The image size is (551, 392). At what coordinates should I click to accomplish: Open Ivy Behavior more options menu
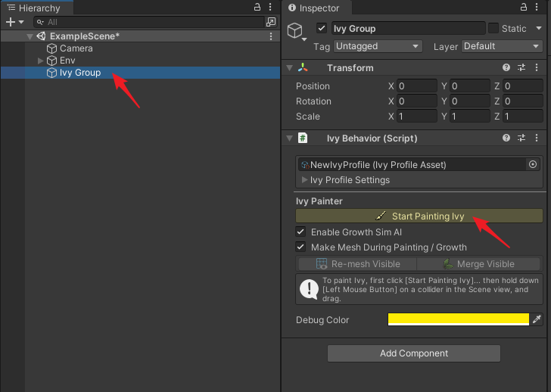(x=537, y=138)
